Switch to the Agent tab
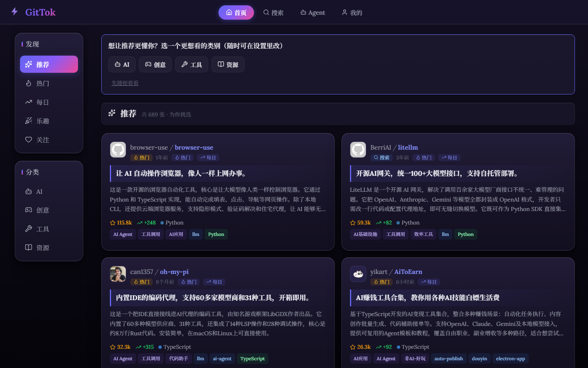The height and width of the screenshot is (368, 588). pos(313,12)
